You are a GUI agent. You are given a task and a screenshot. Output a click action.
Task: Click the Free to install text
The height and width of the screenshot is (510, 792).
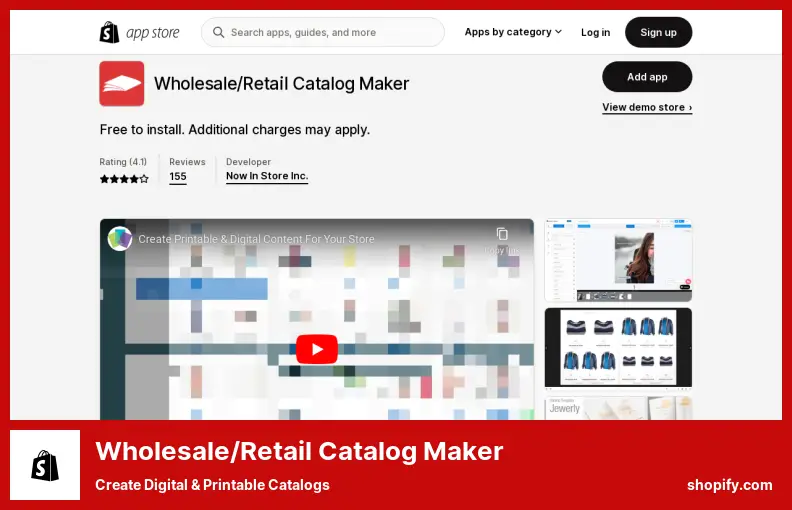[x=235, y=130]
